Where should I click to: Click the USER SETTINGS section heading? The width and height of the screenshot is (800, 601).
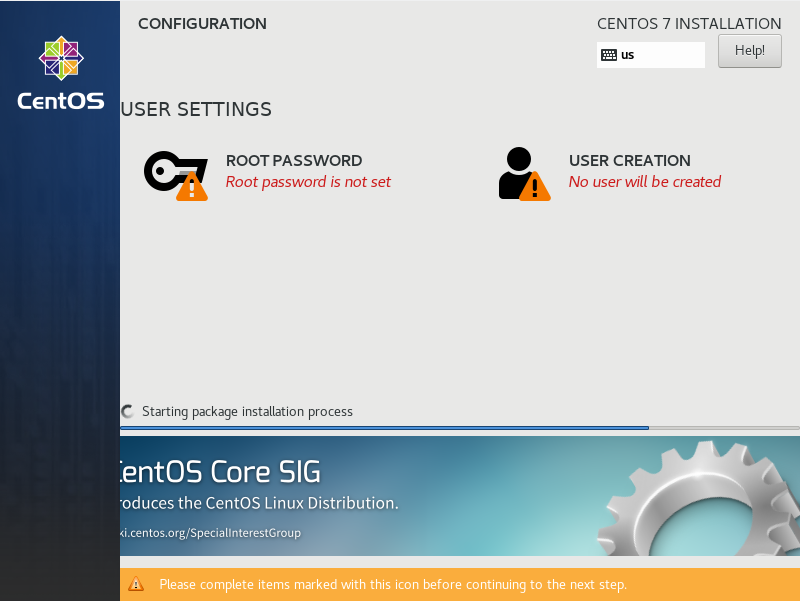[x=195, y=109]
